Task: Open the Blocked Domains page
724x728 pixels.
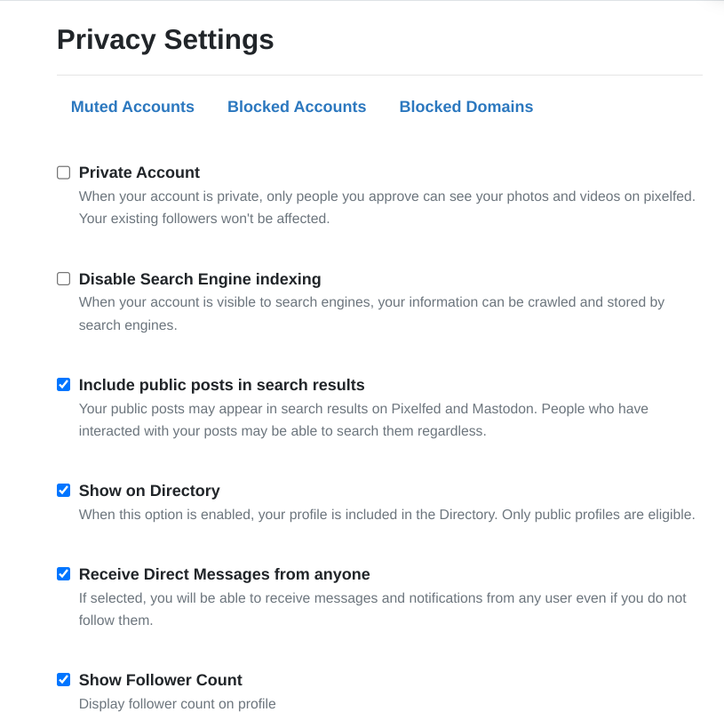Action: (x=466, y=107)
